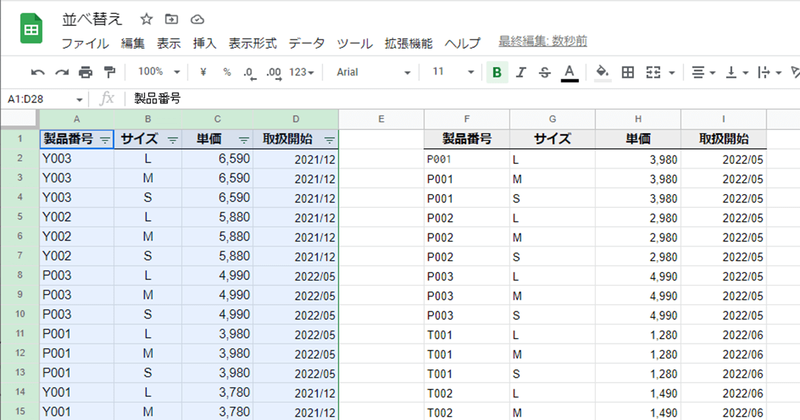Toggle bold formatting
800x420 pixels.
pyautogui.click(x=497, y=72)
